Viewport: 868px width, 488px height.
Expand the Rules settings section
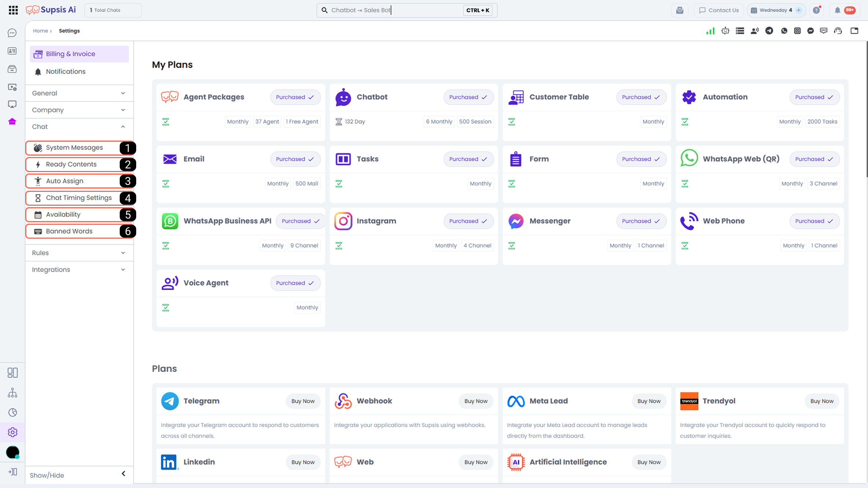[79, 253]
